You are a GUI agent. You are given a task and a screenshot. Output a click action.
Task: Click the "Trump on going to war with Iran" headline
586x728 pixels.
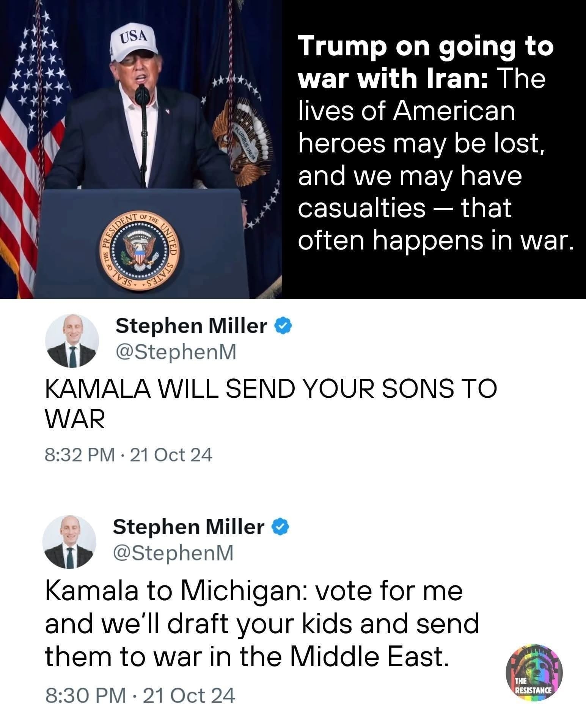point(425,63)
